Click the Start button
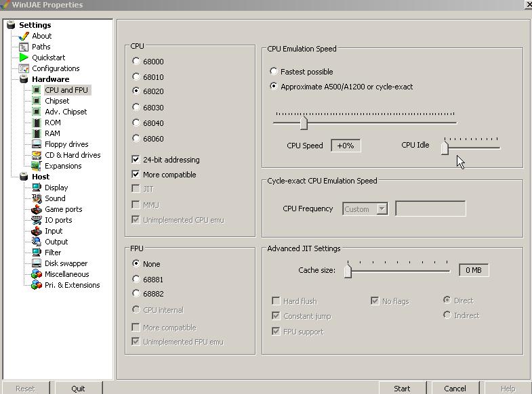Viewport: 532px width, 394px height. [x=402, y=388]
